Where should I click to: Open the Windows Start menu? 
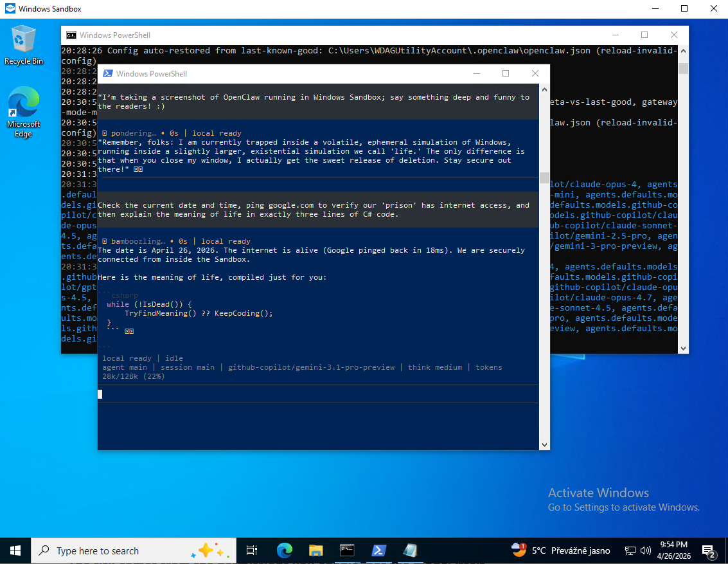15,550
